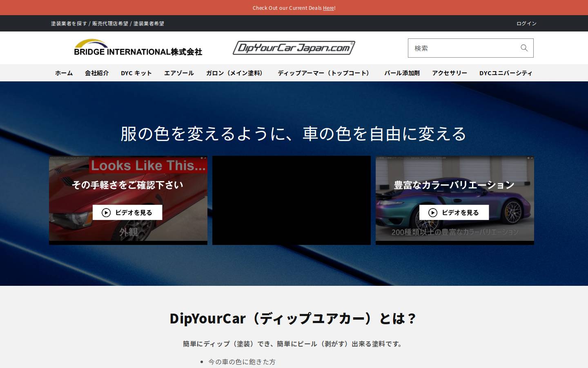Open DYCユニバーシティ menu item
Viewport: 588px width, 368px height.
click(506, 73)
